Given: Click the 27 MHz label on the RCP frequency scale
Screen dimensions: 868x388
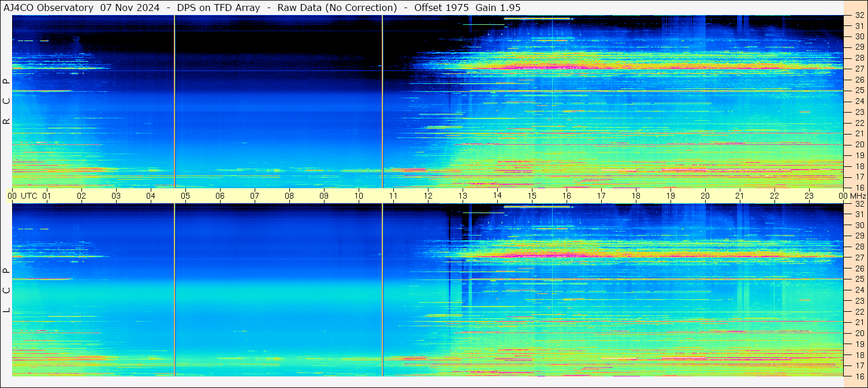Looking at the screenshot, I should (859, 68).
